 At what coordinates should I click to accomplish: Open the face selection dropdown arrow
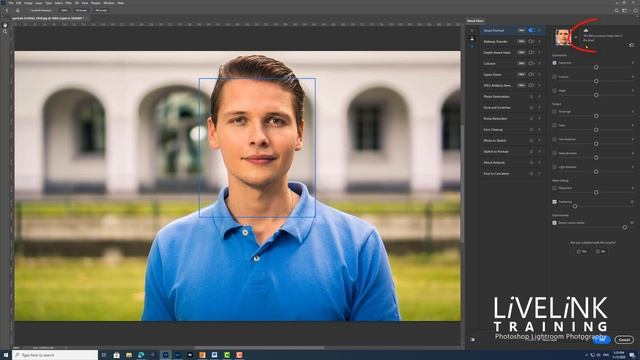(576, 37)
